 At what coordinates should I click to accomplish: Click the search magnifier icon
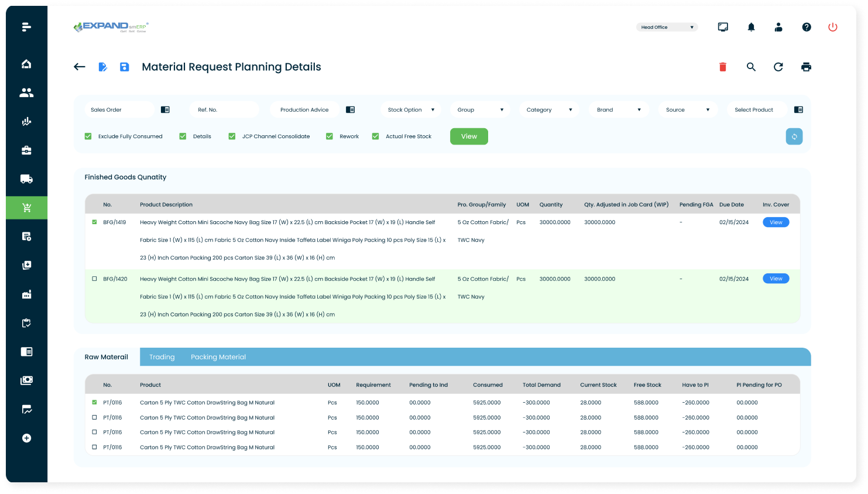(x=751, y=67)
